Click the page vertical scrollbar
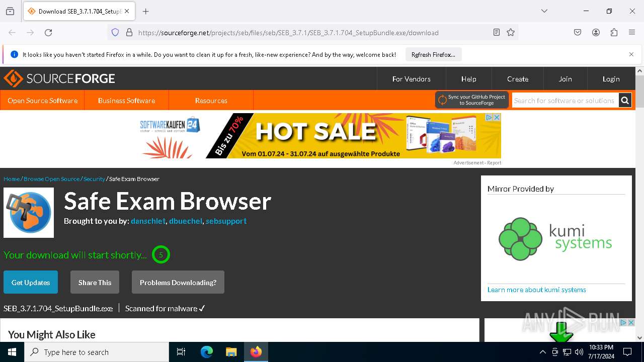The image size is (644, 362). coord(640,92)
